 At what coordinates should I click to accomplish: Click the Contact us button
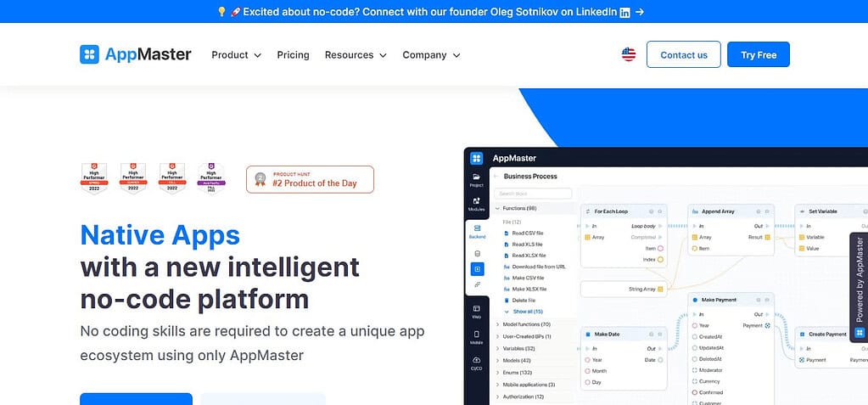(684, 54)
